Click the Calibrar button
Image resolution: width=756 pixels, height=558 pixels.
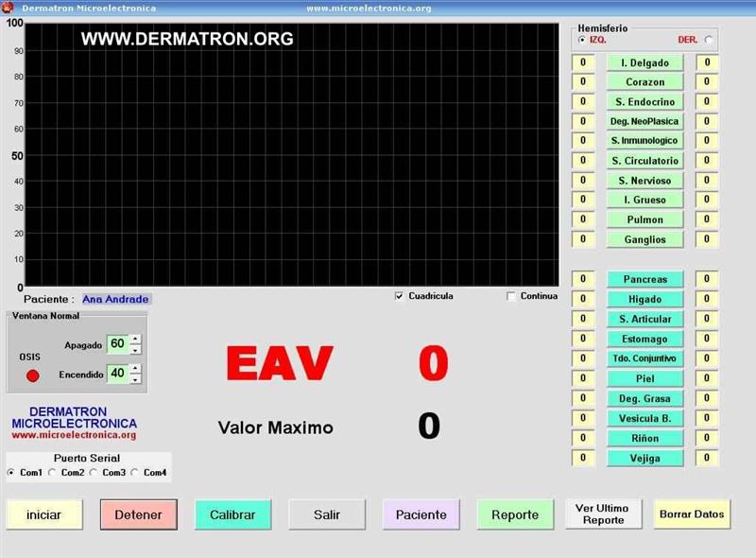point(232,514)
